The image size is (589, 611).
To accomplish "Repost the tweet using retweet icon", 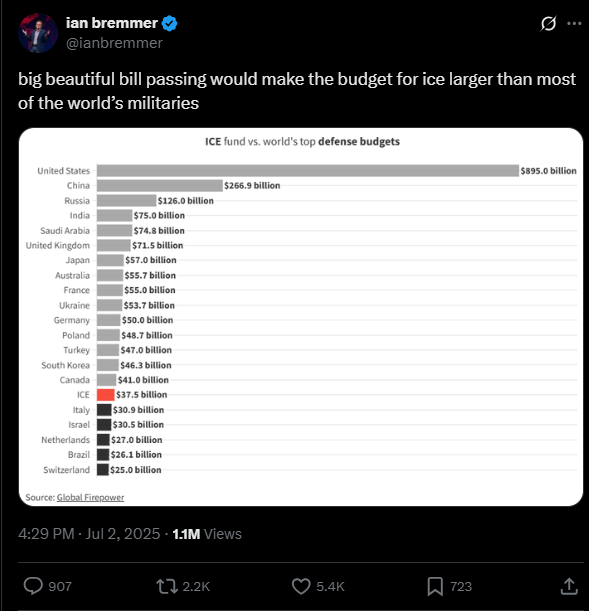I will (x=167, y=586).
